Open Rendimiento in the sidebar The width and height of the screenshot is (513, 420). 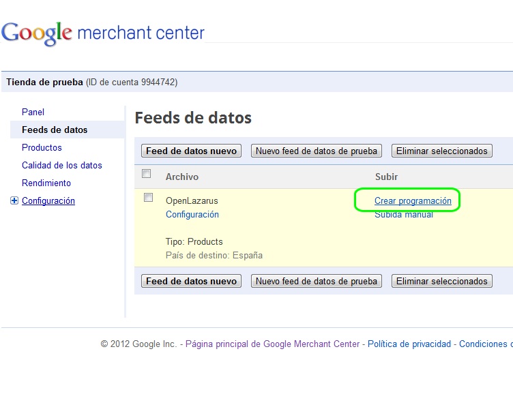point(46,183)
